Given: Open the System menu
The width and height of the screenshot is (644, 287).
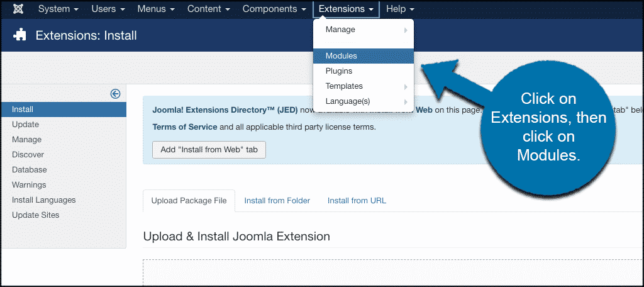Looking at the screenshot, I should 58,9.
